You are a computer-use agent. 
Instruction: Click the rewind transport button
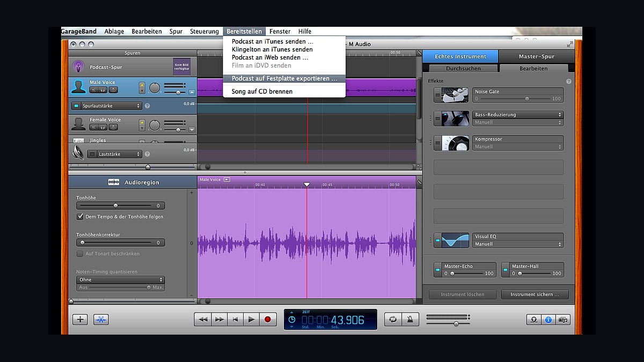pyautogui.click(x=203, y=319)
